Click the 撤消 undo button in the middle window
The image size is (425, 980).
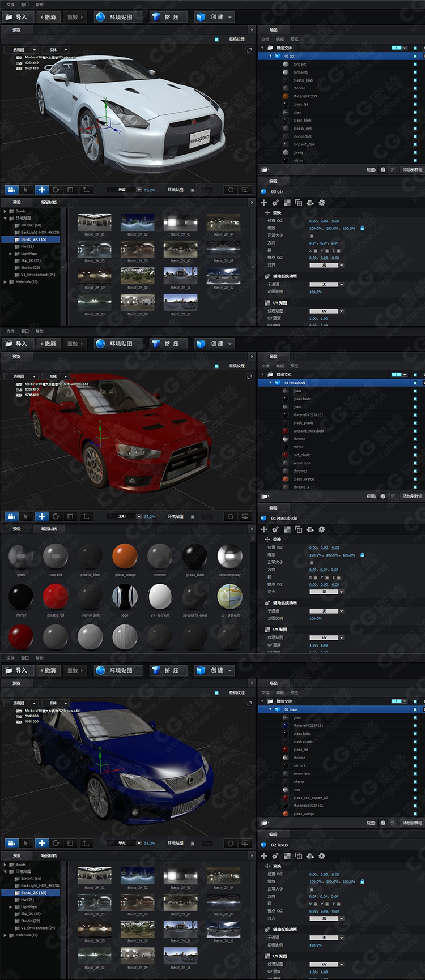[48, 344]
